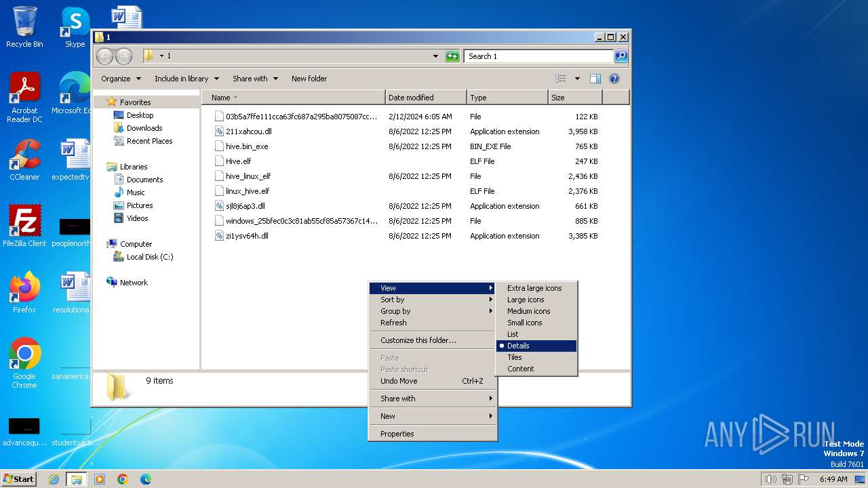868x488 pixels.
Task: Select Network in the navigation pane
Action: tap(134, 283)
